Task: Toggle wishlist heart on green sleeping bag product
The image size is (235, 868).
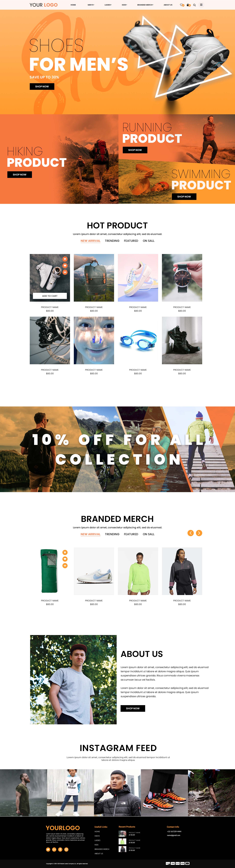Action: 65,559
